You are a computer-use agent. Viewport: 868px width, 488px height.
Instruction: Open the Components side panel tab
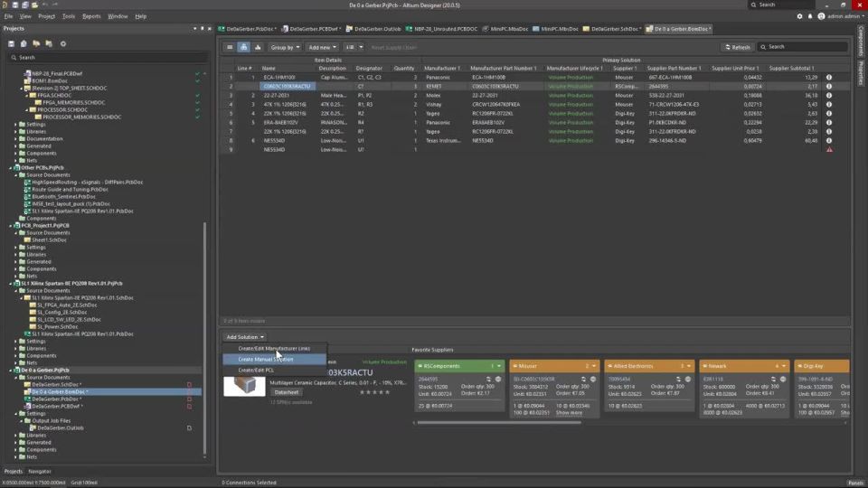pos(862,41)
